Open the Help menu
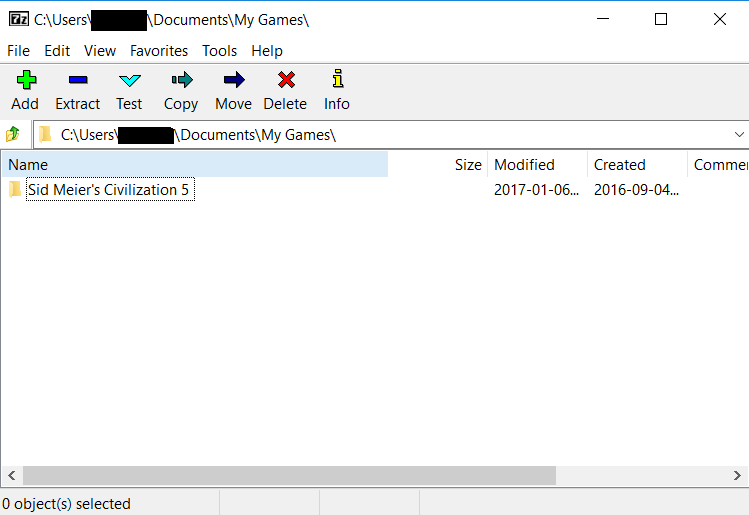The height and width of the screenshot is (515, 749). [267, 51]
